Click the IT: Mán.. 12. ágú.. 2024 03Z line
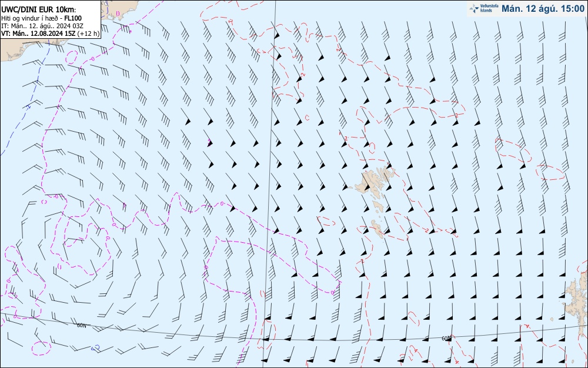 pos(42,26)
